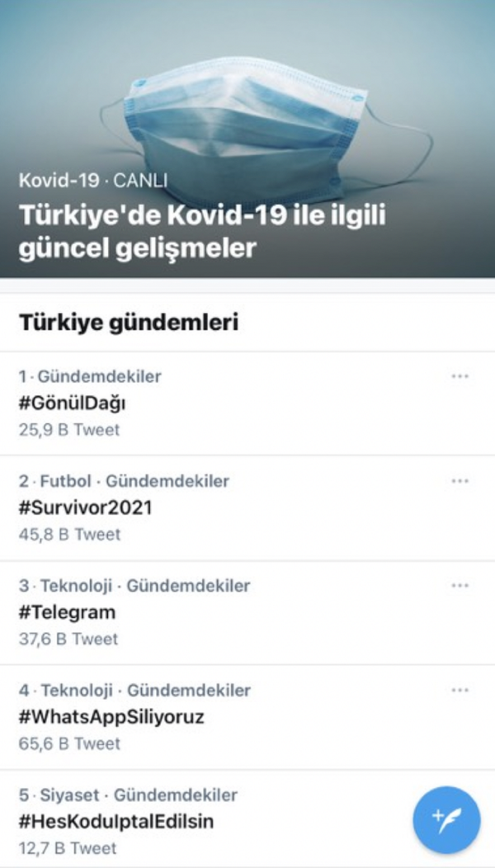Open options menu for the #Survivor2021 trend

(461, 480)
